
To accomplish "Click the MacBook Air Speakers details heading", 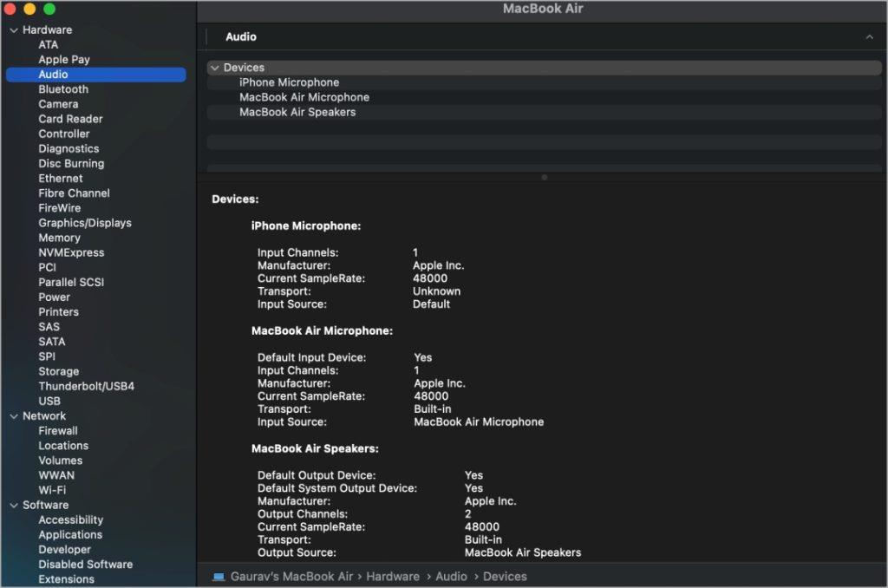I will (x=315, y=448).
